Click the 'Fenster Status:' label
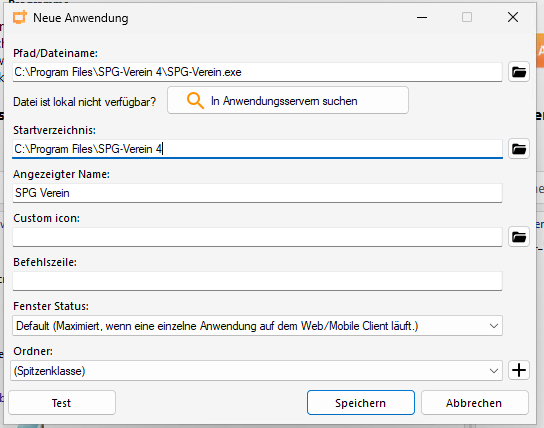This screenshot has height=428, width=544. [51, 306]
